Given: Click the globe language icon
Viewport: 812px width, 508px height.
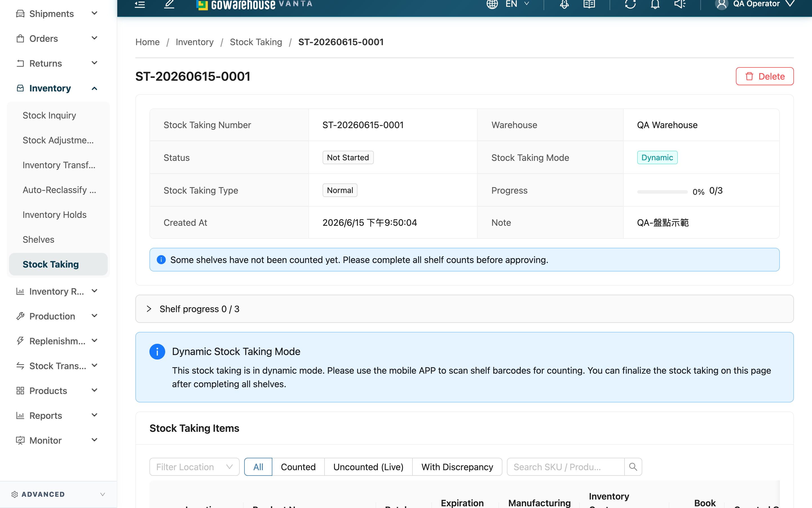Looking at the screenshot, I should click(492, 4).
